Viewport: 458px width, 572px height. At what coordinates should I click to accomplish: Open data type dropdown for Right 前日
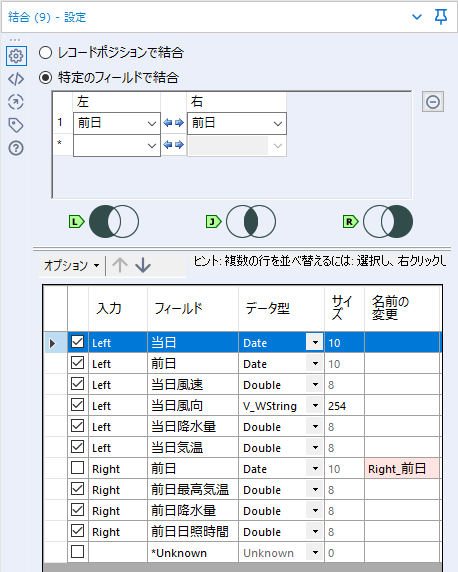315,468
